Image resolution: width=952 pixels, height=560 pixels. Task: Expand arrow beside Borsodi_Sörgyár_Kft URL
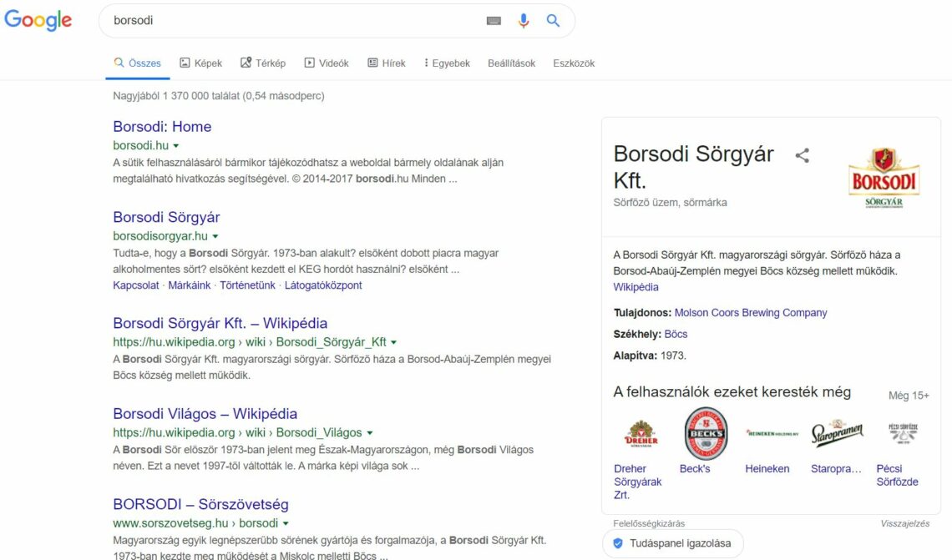[x=393, y=343]
